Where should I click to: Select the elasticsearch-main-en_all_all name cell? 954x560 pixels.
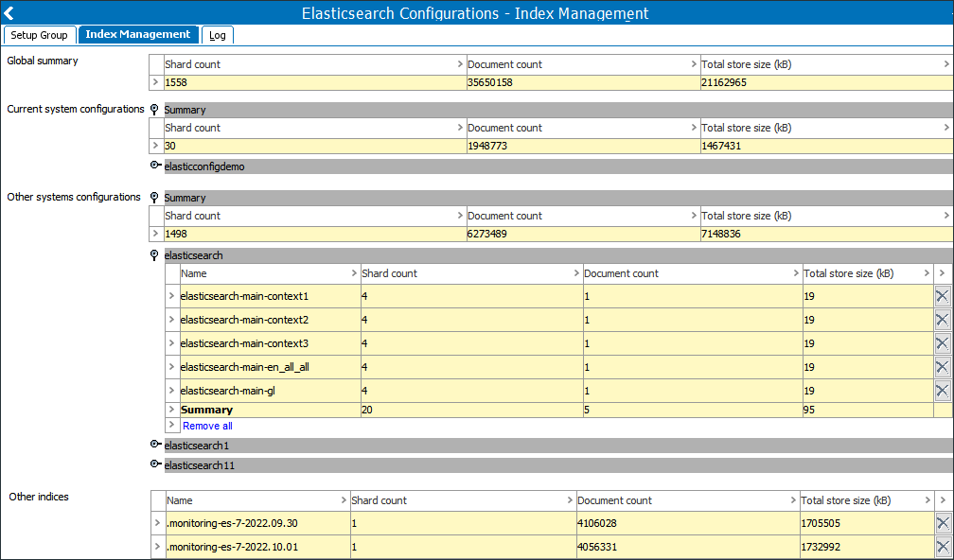[270, 367]
